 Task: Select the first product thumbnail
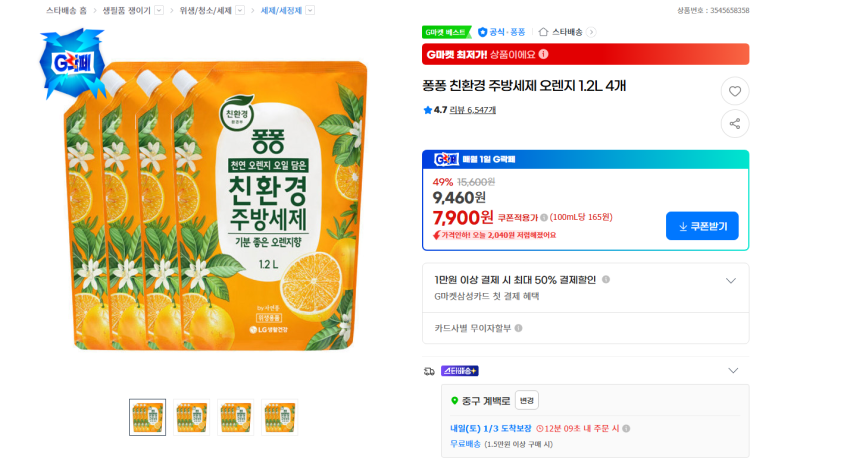(x=147, y=417)
